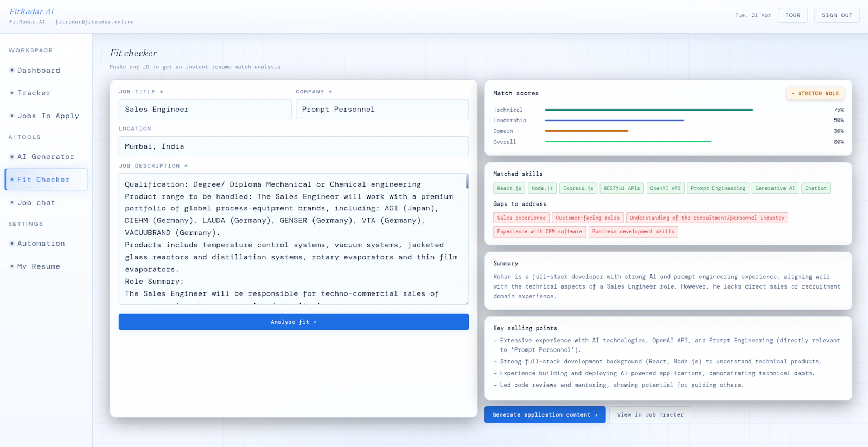Click Generate application content button
The width and height of the screenshot is (868, 447).
point(545,414)
